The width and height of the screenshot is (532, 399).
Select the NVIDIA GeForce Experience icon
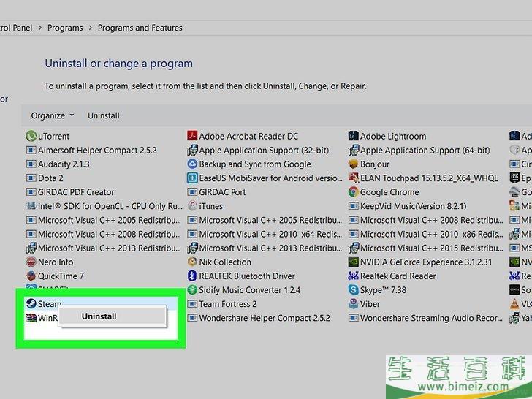point(354,262)
